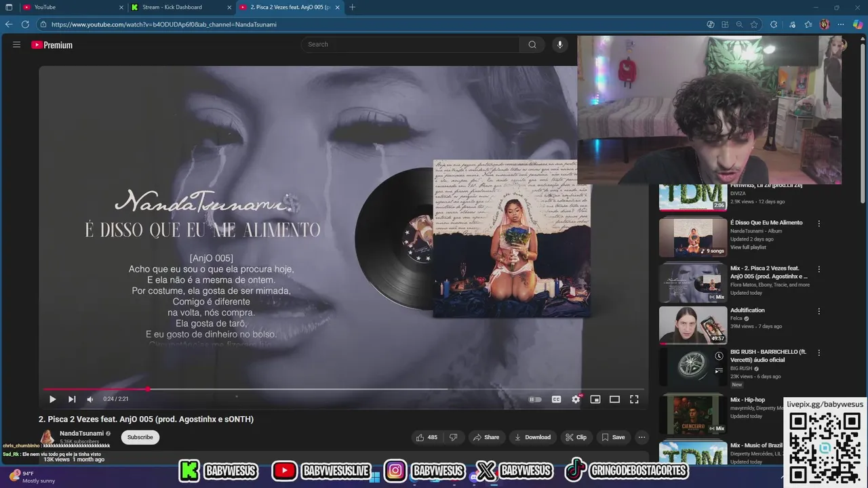Share the video
Viewport: 868px width, 488px height.
[486, 437]
